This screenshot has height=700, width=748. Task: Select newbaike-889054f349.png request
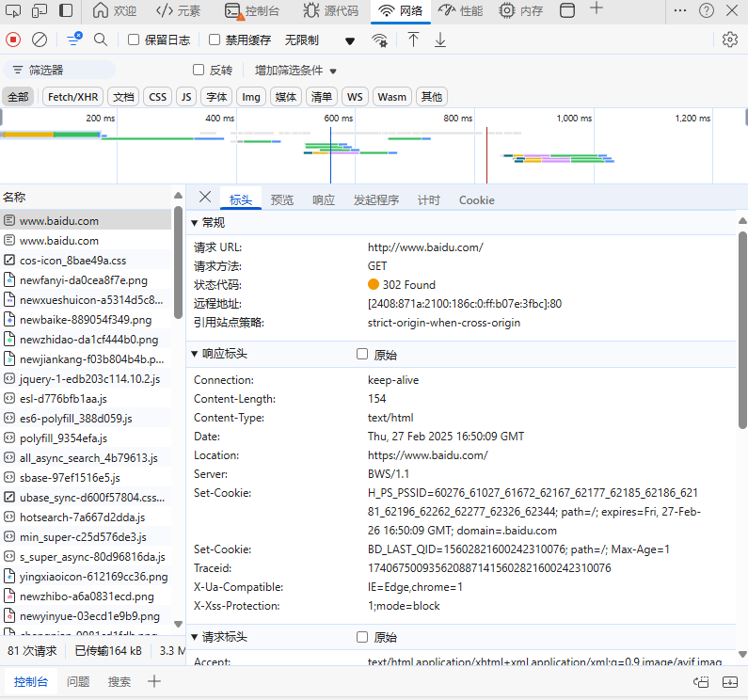[x=86, y=320]
